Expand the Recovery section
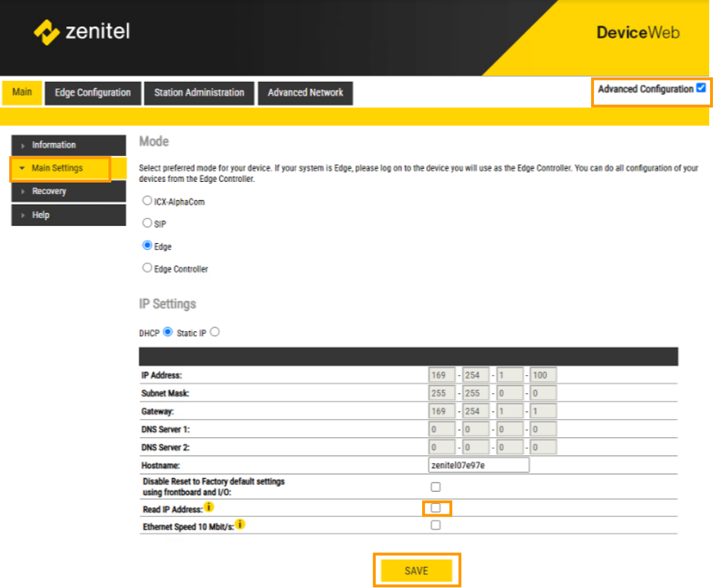 point(69,192)
